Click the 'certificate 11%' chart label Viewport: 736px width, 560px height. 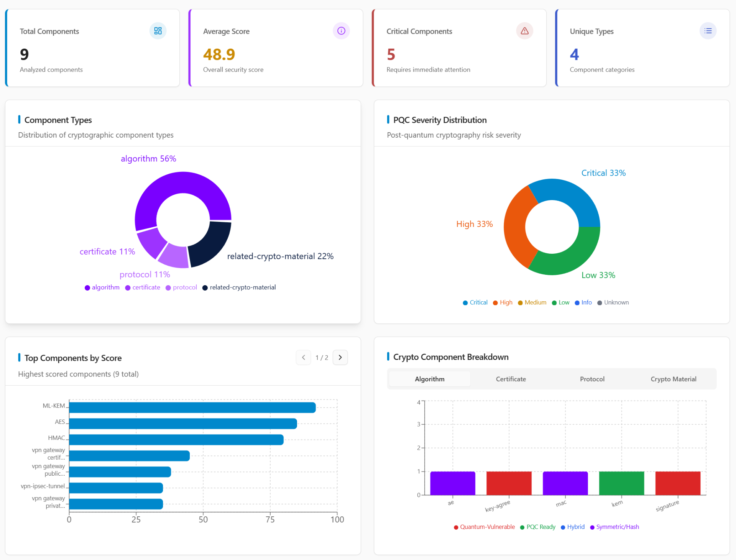[x=107, y=251]
